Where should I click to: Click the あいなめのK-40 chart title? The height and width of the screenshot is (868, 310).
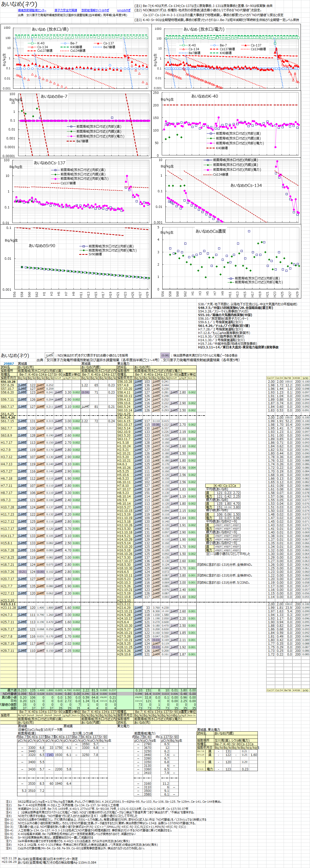pos(204,96)
